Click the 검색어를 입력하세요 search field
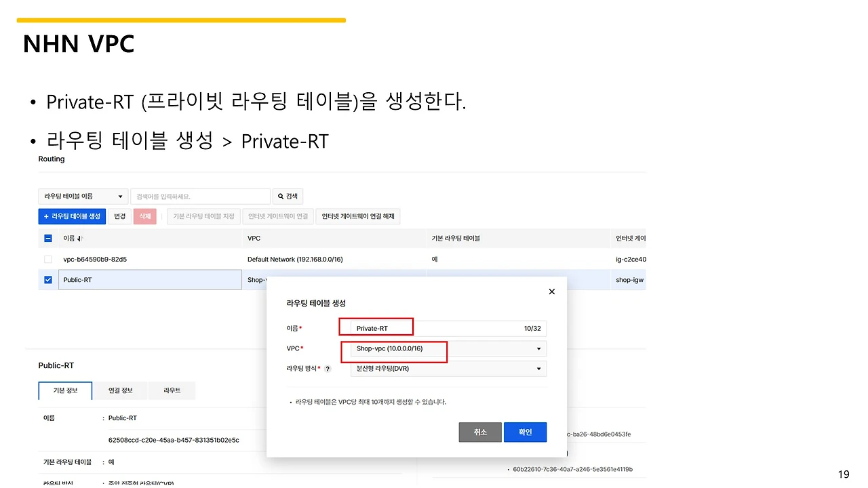 tap(200, 196)
